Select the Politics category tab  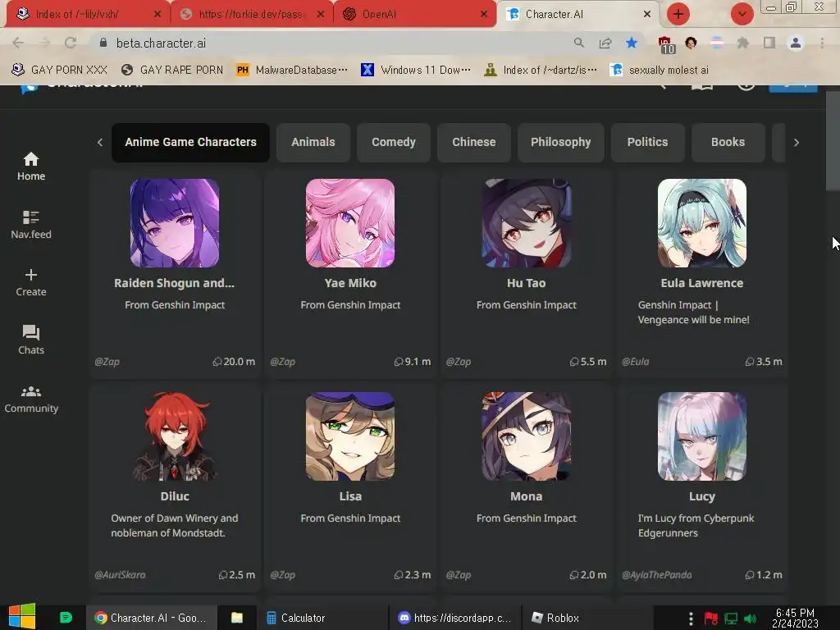648,143
